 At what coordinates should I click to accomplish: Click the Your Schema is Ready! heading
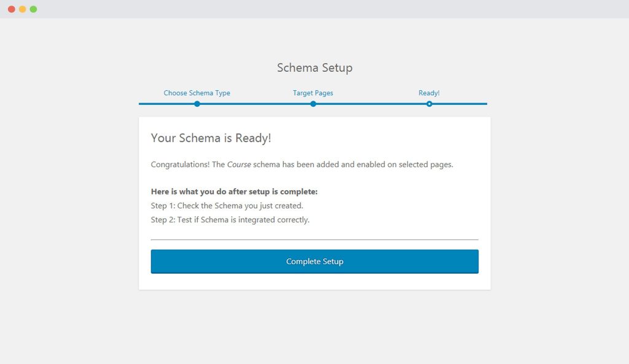211,138
